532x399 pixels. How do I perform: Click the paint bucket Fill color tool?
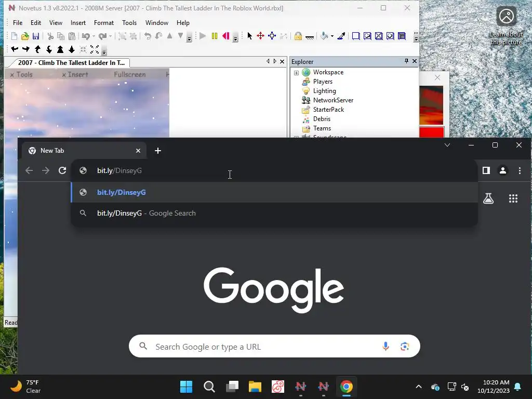click(324, 36)
